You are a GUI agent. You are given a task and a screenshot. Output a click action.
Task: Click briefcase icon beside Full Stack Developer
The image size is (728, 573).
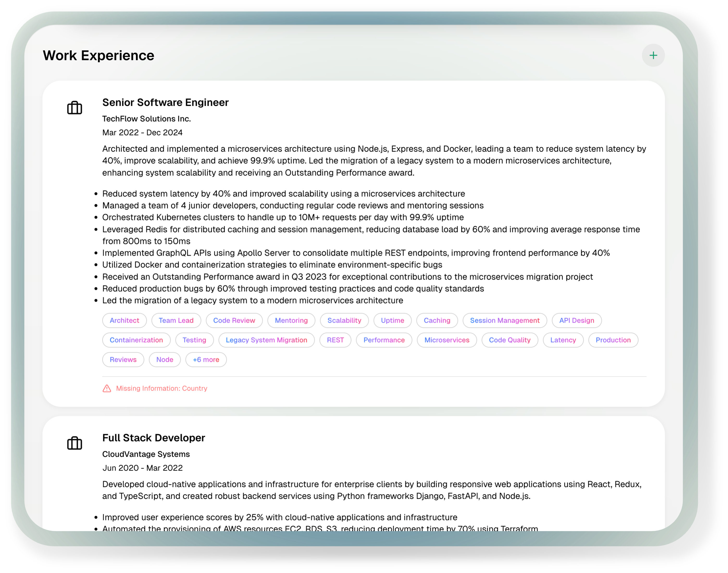pos(75,443)
